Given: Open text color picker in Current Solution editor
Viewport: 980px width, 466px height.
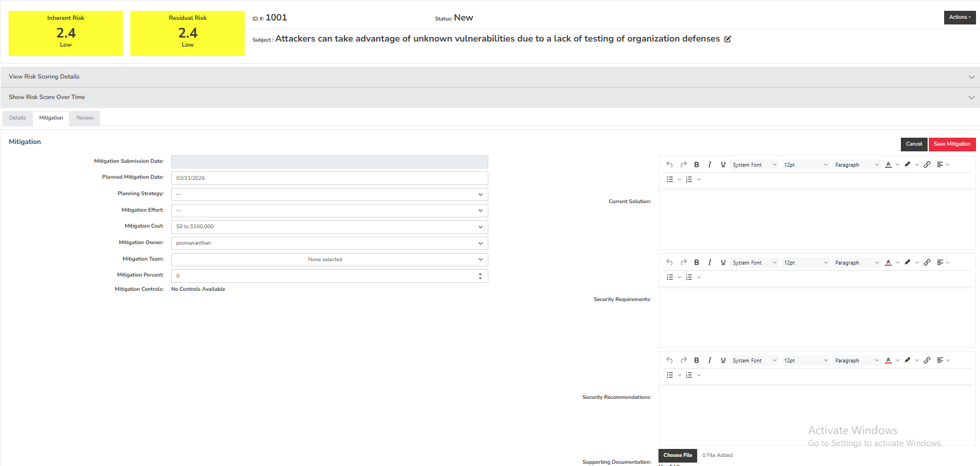Looking at the screenshot, I should (888, 164).
